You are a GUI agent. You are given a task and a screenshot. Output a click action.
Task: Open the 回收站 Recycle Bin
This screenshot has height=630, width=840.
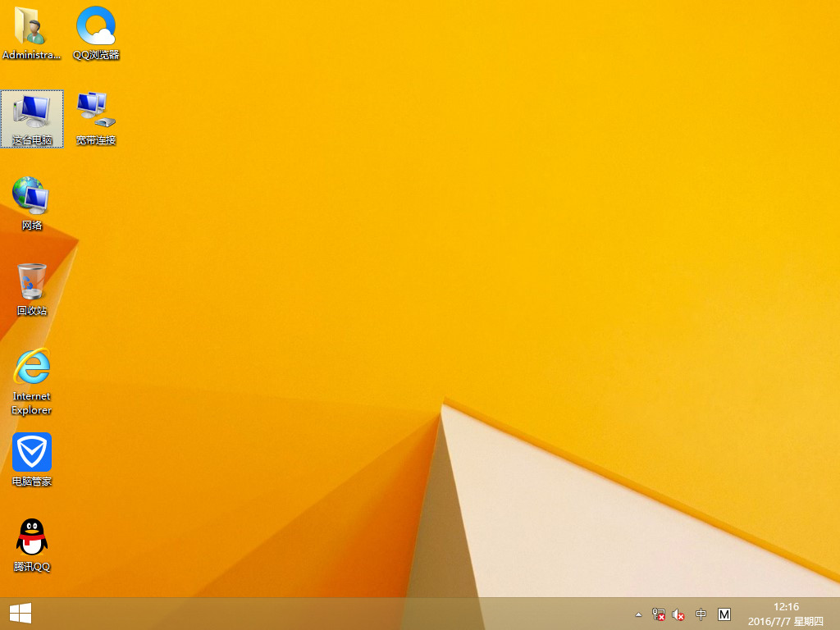(x=31, y=283)
